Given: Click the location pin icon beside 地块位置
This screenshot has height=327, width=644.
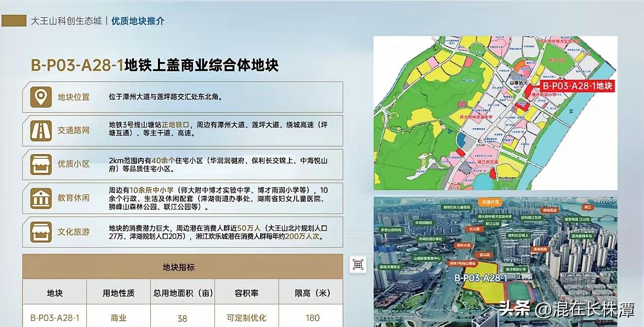Looking at the screenshot, I should pos(41,97).
